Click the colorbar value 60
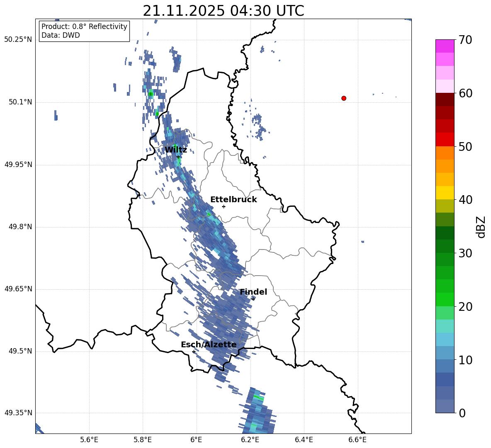 point(466,93)
